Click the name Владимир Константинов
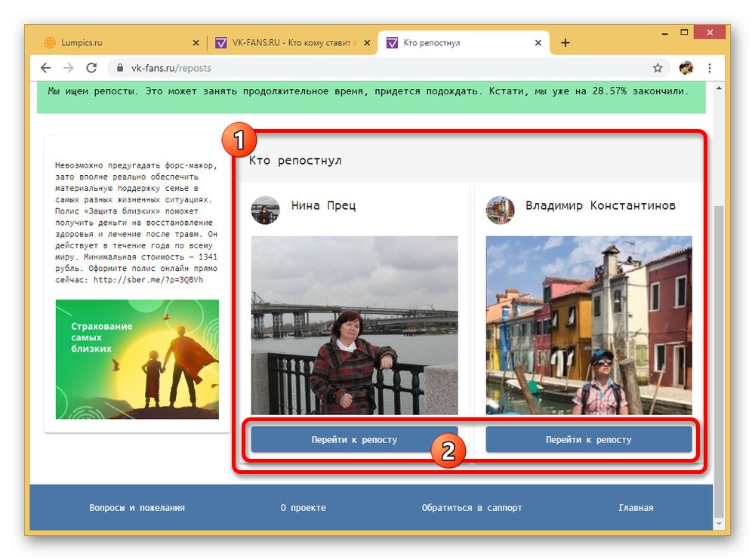755x560 pixels. (x=600, y=205)
